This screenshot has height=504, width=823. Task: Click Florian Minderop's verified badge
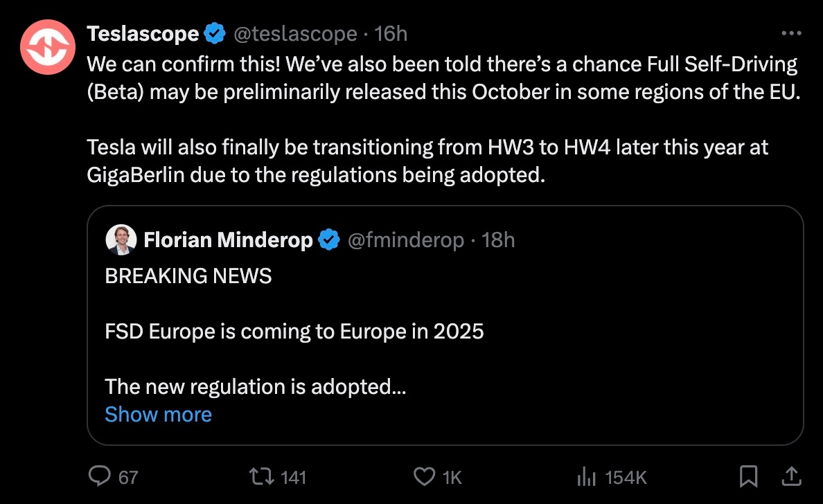[x=328, y=240]
